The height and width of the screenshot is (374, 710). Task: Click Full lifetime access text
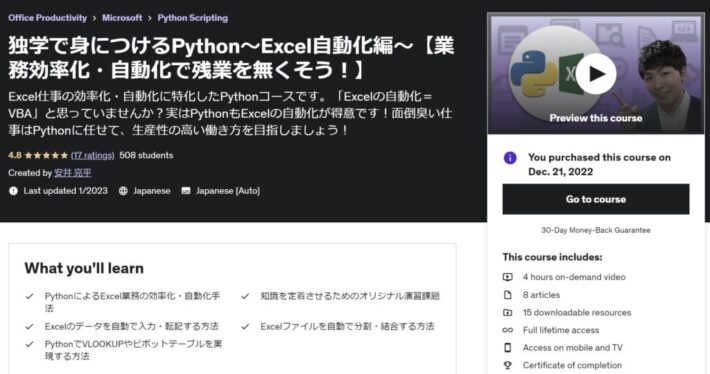[561, 330]
